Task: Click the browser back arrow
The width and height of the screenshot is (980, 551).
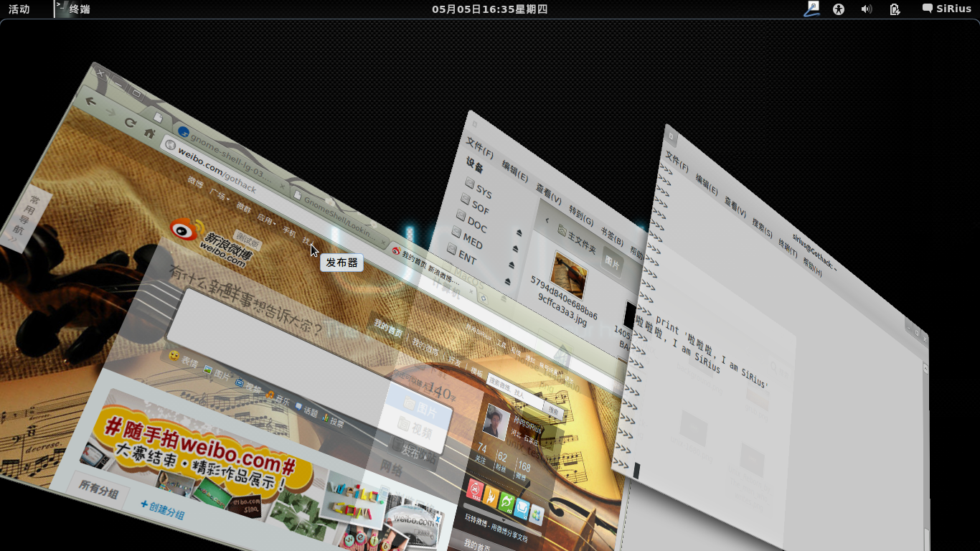Action: 90,101
